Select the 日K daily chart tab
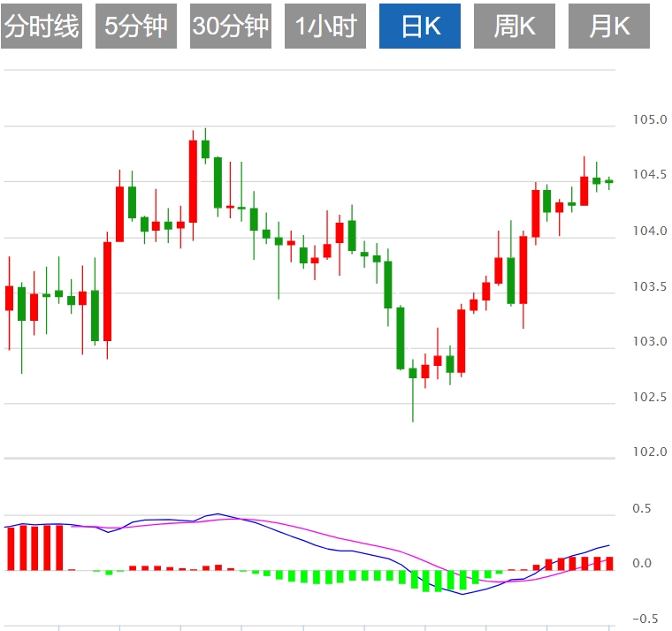672x631 pixels. (420, 27)
